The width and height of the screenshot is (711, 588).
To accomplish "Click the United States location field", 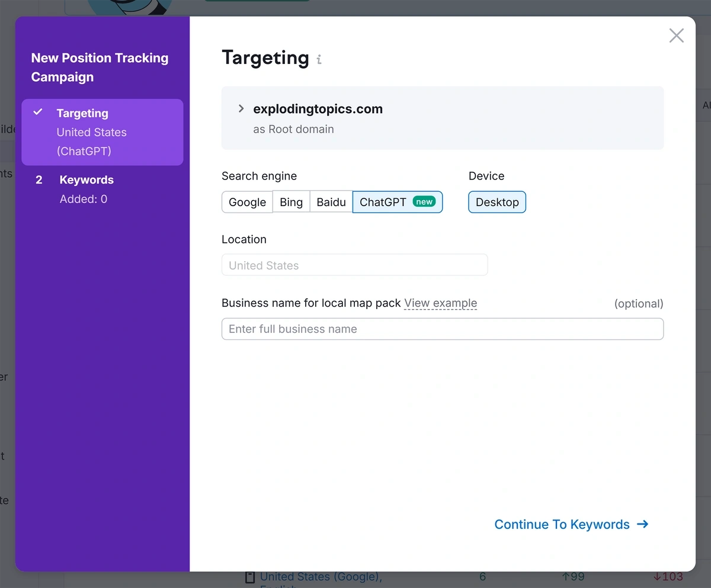I will pyautogui.click(x=354, y=265).
